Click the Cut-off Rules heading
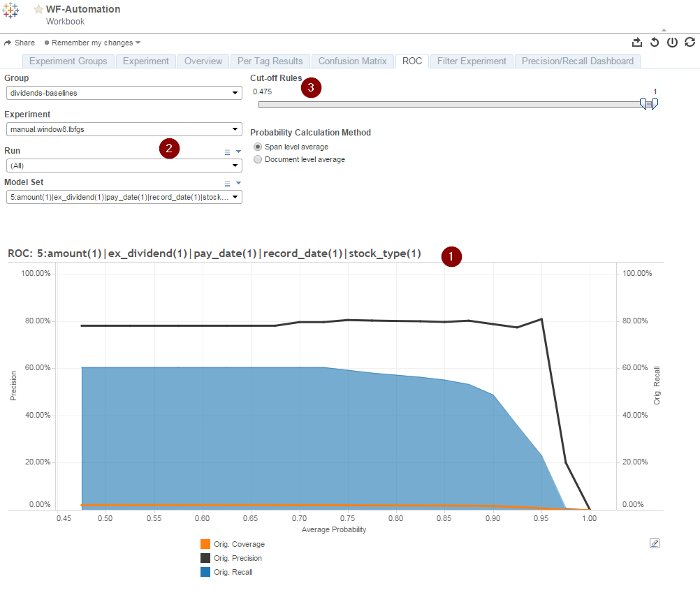700x609 pixels. coord(276,78)
